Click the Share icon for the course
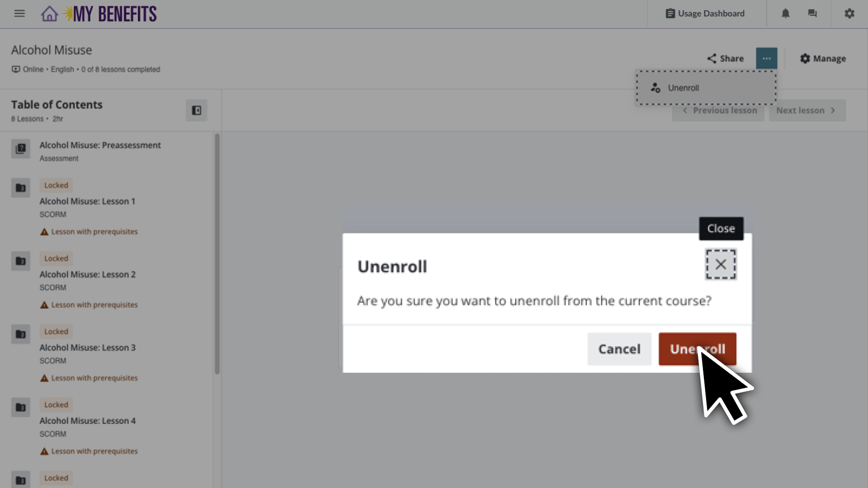The image size is (868, 488). 725,58
